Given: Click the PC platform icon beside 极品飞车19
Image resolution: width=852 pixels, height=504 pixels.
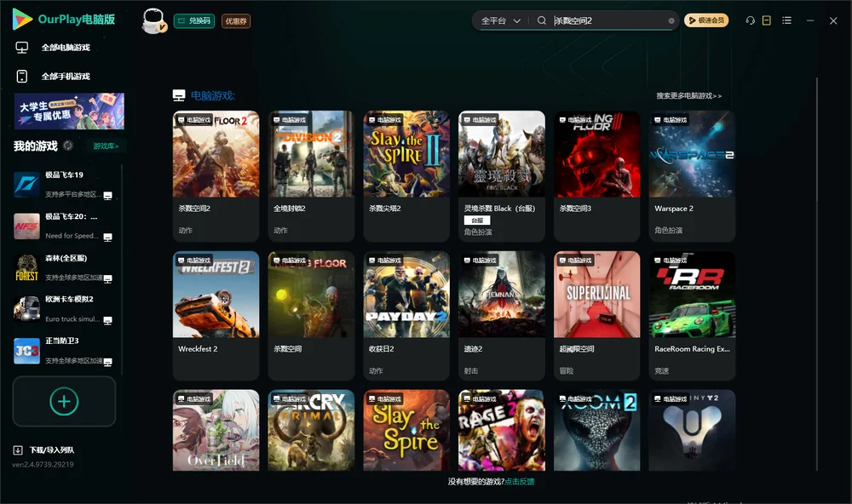Looking at the screenshot, I should coord(107,196).
